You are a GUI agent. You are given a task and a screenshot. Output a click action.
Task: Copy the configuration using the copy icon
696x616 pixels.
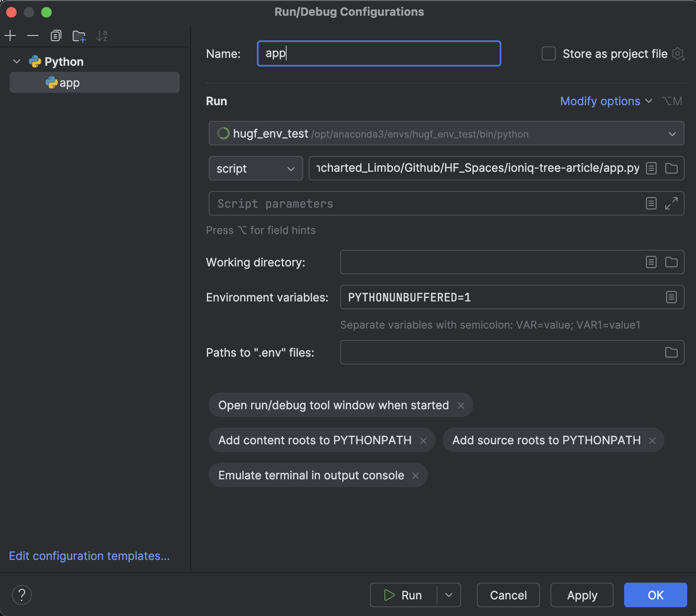(56, 36)
